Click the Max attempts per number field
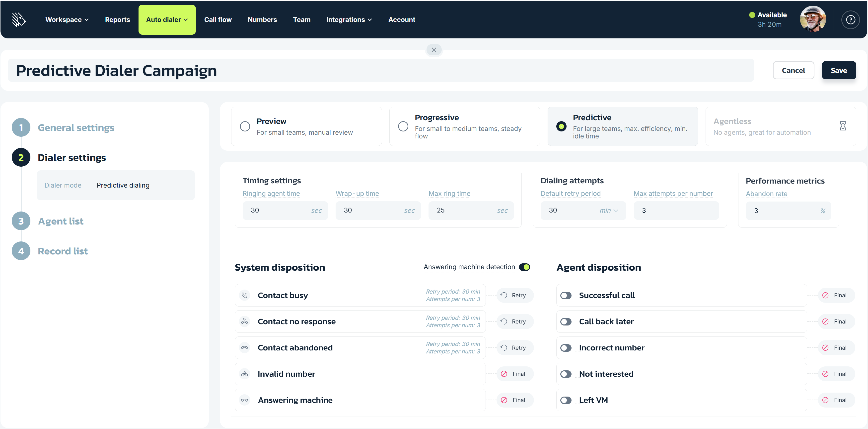Screen dimensions: 868x429 coord(676,211)
